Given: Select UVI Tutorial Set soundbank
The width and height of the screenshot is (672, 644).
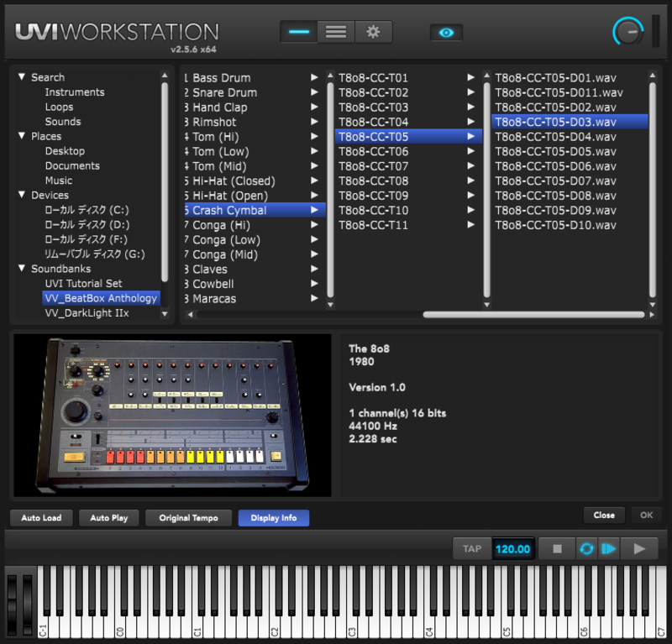Looking at the screenshot, I should [83, 284].
